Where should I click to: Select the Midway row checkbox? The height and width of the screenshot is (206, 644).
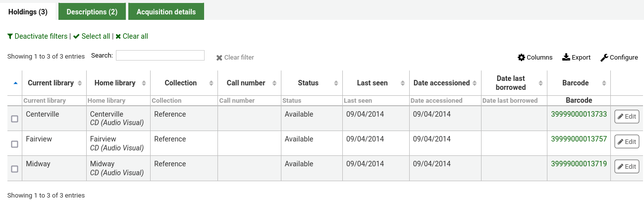tap(15, 169)
